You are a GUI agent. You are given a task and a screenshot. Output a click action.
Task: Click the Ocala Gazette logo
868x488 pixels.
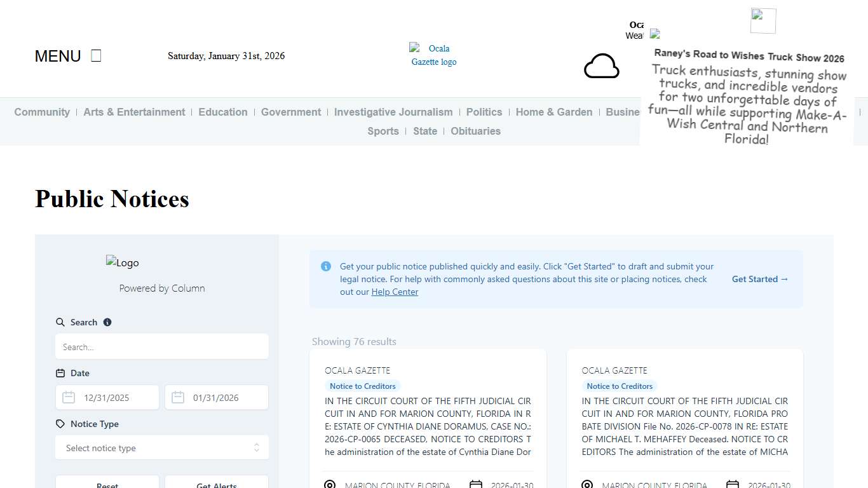433,55
